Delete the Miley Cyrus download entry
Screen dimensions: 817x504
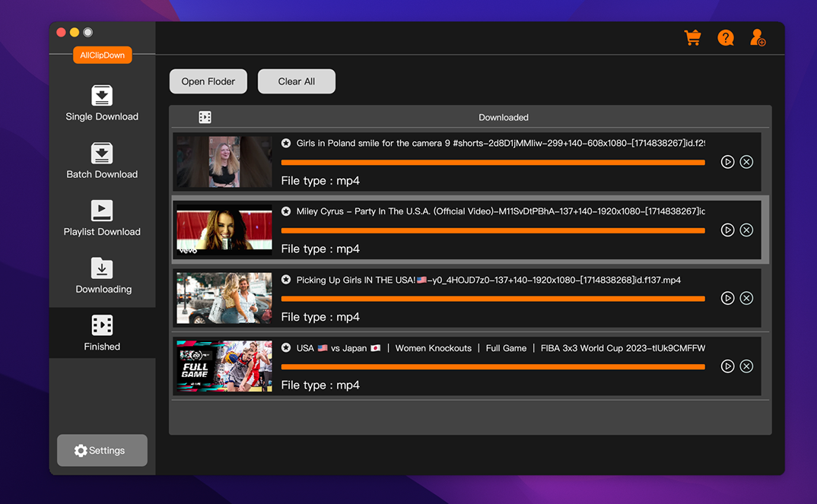747,230
